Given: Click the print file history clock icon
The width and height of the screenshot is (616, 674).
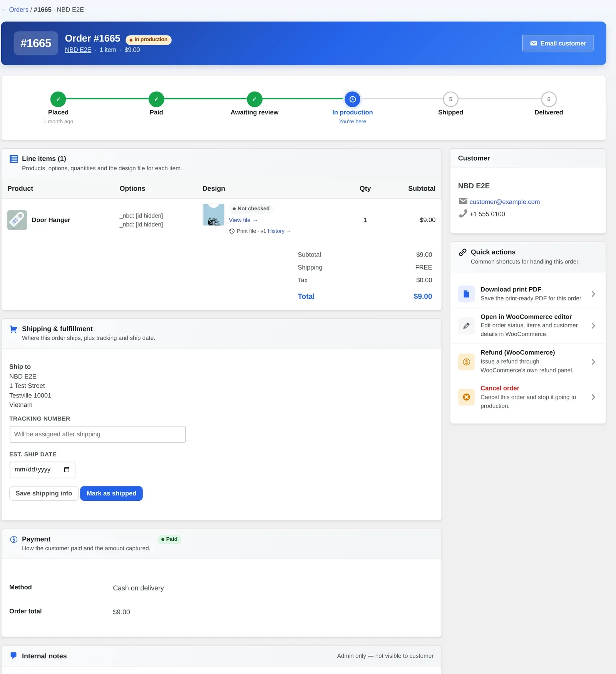Looking at the screenshot, I should click(232, 231).
